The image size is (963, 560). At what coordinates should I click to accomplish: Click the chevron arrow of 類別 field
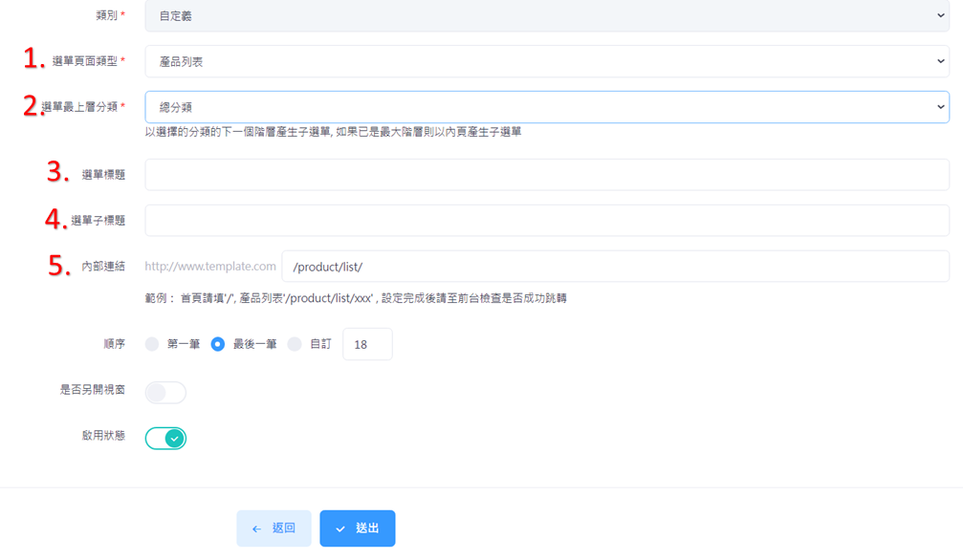coord(941,15)
